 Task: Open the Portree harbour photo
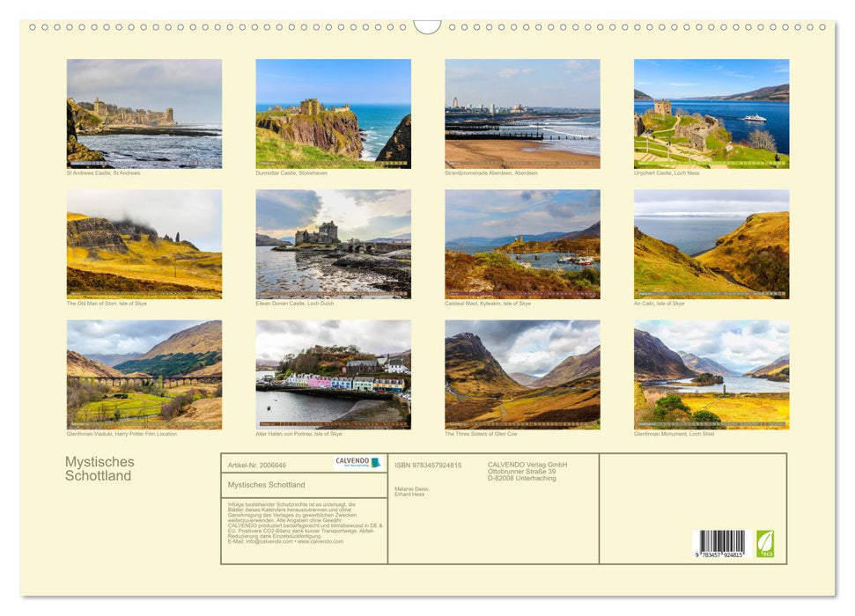click(x=332, y=374)
